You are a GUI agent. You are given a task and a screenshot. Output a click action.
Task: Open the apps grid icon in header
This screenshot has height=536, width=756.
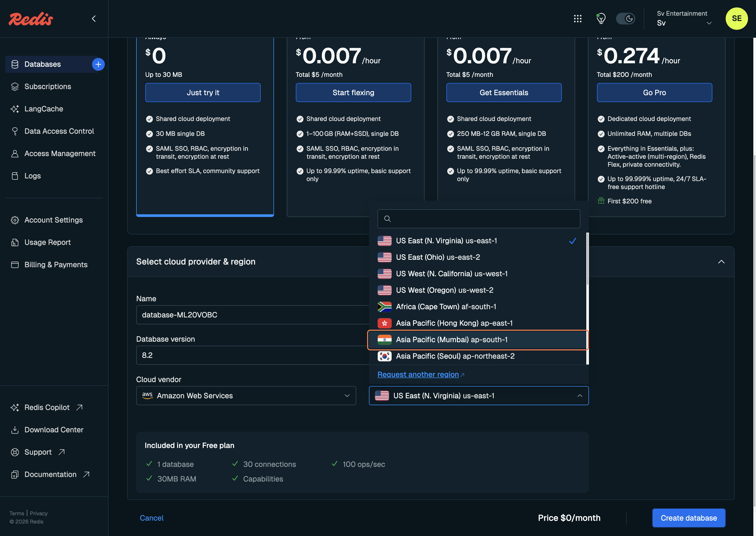pyautogui.click(x=578, y=19)
